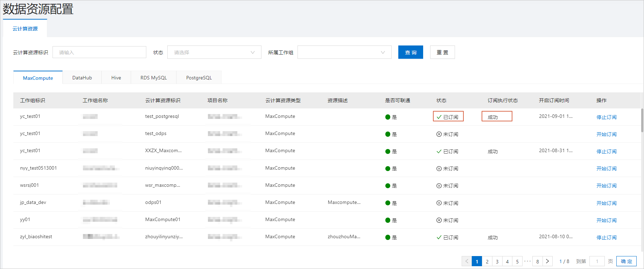Viewport: 644px width, 269px height.
Task: Click the 2021-08-10 subscription time cell
Action: point(556,237)
